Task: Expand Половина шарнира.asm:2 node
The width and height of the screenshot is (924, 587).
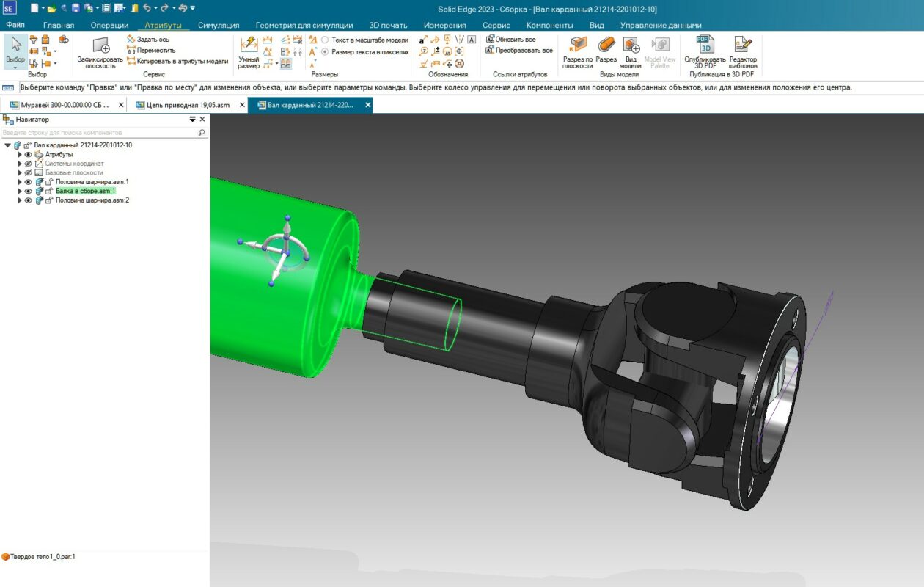Action: [x=20, y=200]
